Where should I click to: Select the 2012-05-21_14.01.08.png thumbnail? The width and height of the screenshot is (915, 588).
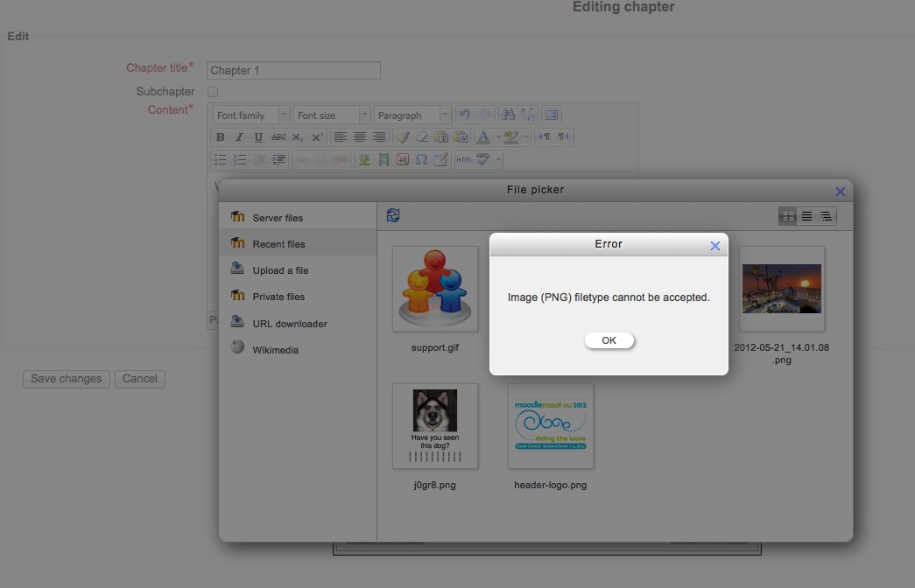click(781, 289)
